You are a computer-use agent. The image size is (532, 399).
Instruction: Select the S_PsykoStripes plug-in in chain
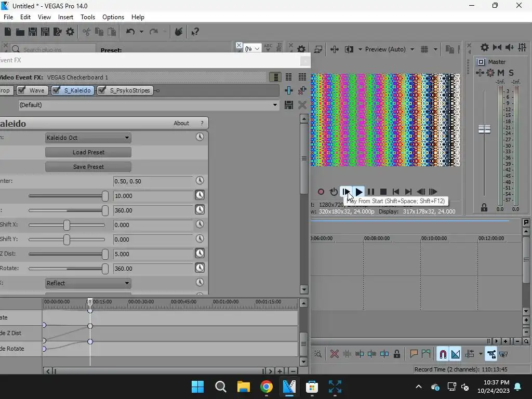[x=129, y=90]
